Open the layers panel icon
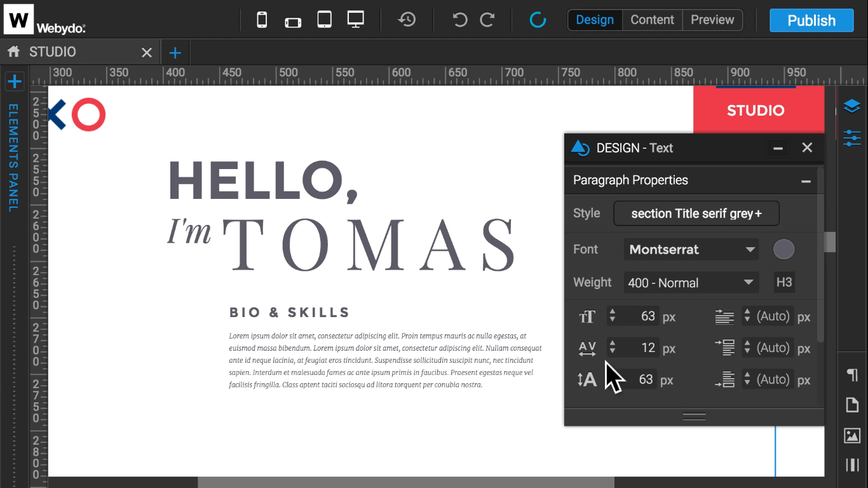Viewport: 868px width, 488px height. [x=851, y=106]
